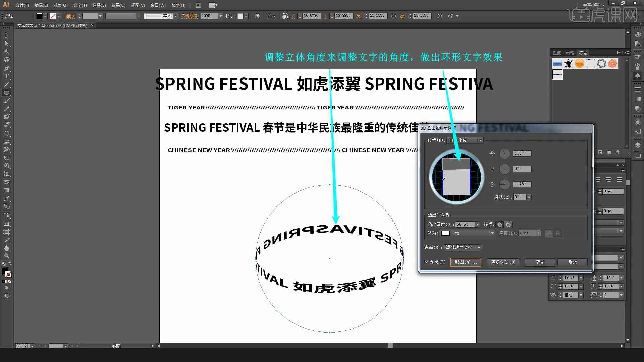644x362 pixels.
Task: Select the Type tool
Action: click(x=6, y=76)
